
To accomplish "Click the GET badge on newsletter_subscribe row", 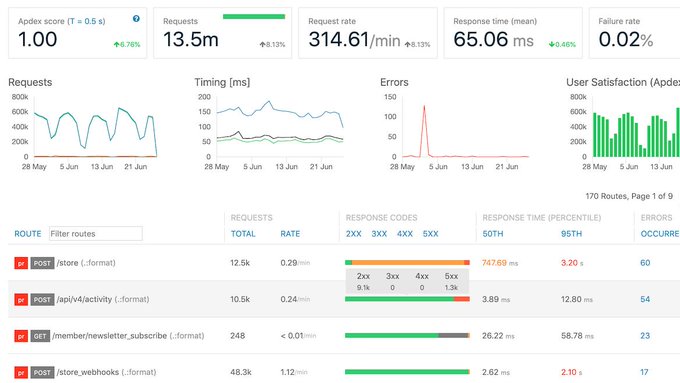I will (x=40, y=336).
